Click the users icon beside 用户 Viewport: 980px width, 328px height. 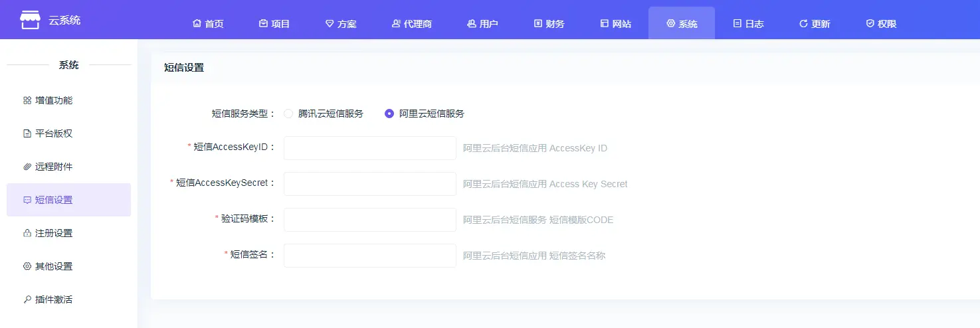coord(472,23)
